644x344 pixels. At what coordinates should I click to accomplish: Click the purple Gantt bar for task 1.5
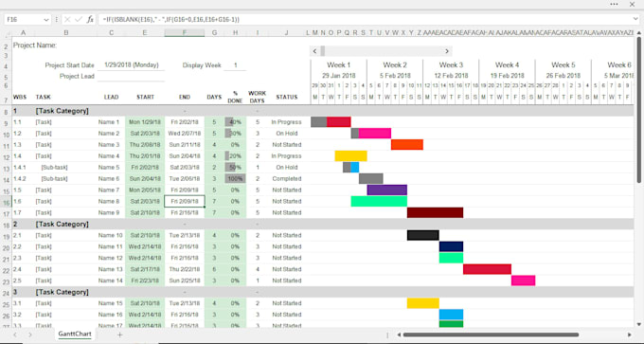[x=387, y=190]
